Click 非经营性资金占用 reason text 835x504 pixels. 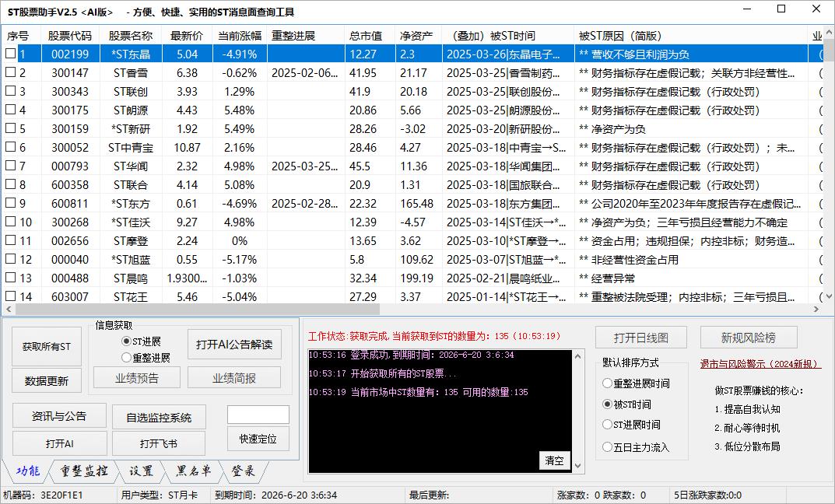tap(635, 259)
